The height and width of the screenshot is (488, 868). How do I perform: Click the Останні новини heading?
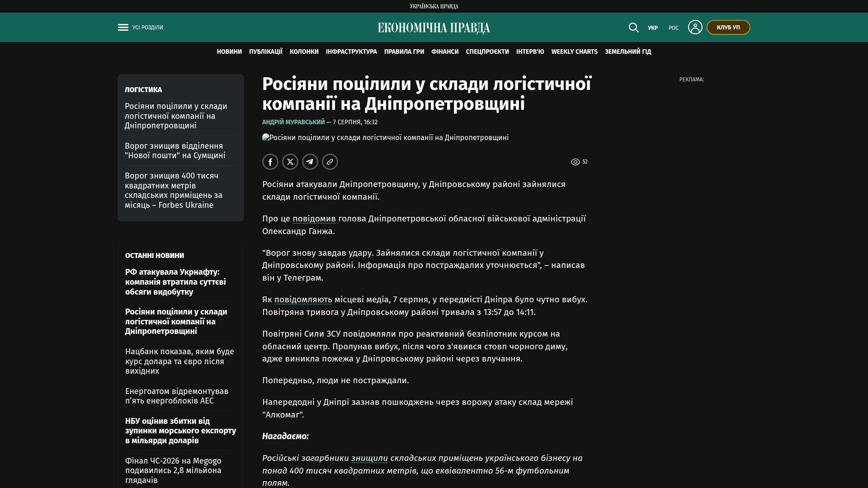click(155, 256)
